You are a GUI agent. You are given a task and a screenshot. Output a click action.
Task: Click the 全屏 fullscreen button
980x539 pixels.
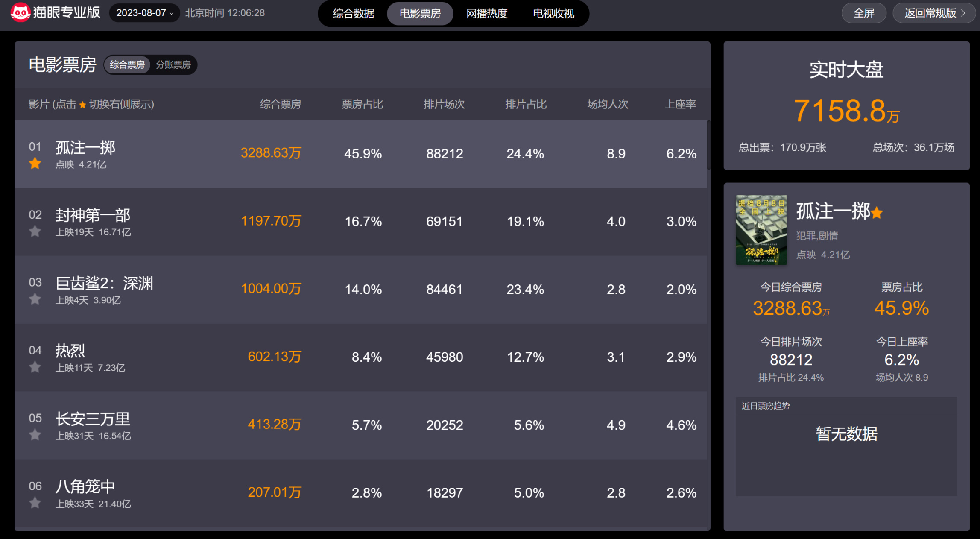tap(863, 13)
